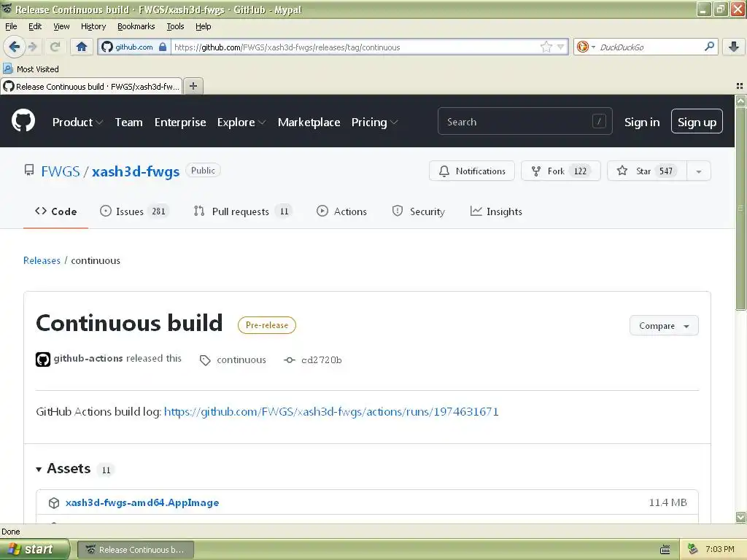Open the Compare dropdown
The image size is (747, 560).
(x=664, y=326)
